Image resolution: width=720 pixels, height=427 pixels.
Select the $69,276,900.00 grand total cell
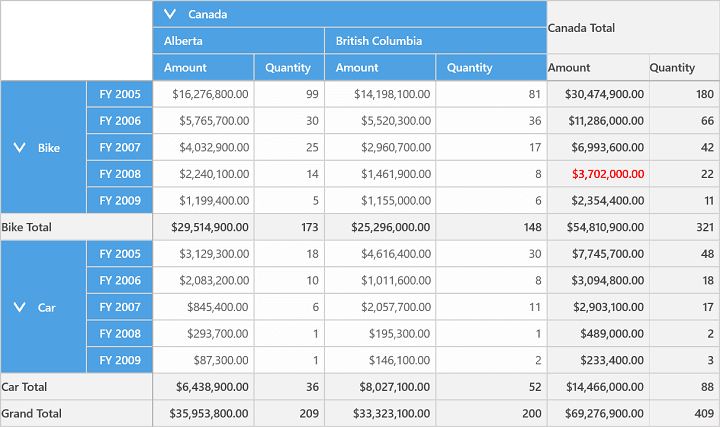tap(598, 414)
